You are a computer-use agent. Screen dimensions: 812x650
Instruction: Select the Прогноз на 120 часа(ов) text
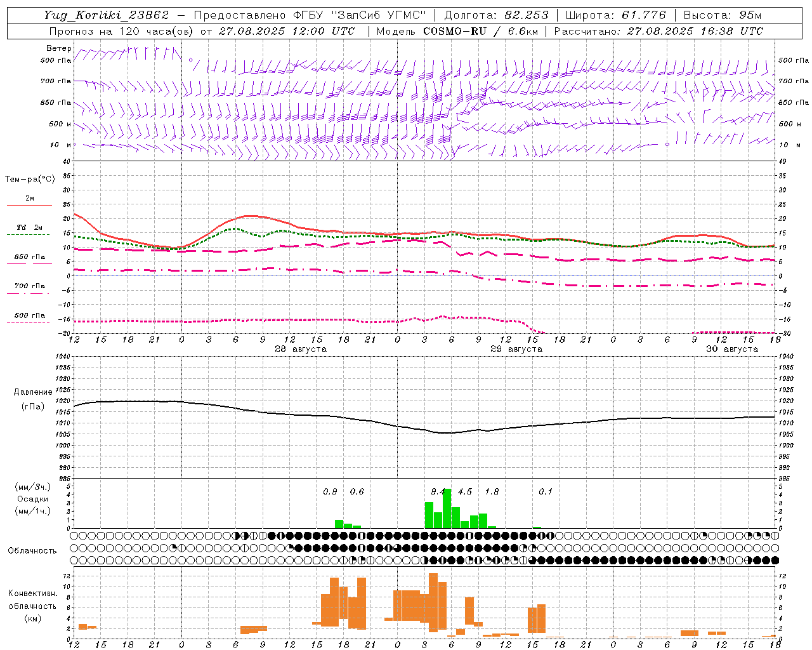(122, 31)
